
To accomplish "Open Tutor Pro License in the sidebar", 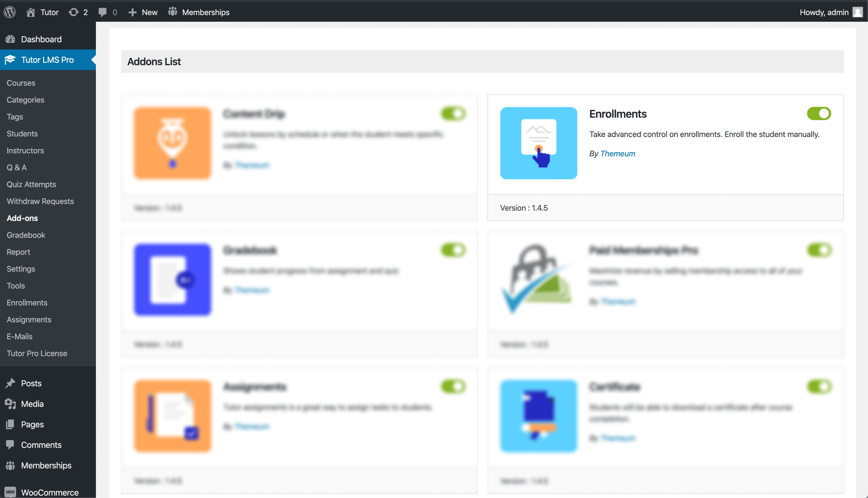I will pos(36,353).
